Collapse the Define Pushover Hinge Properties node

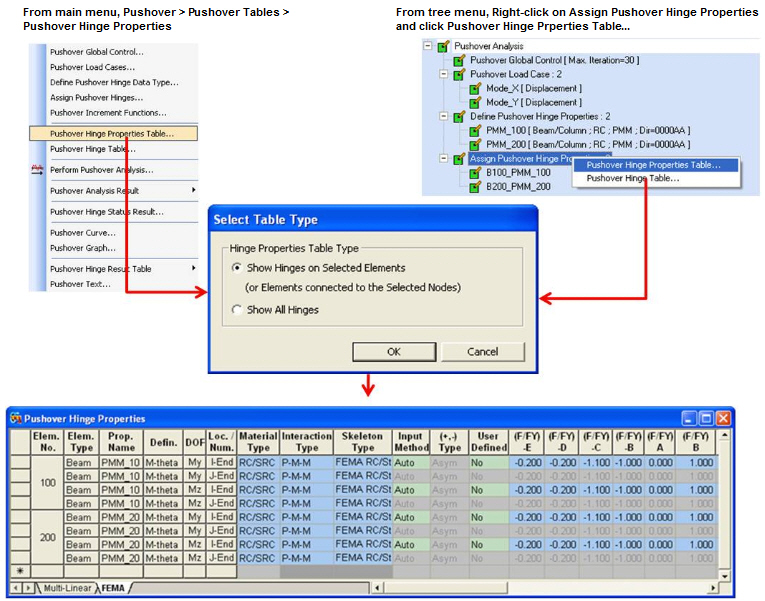444,116
